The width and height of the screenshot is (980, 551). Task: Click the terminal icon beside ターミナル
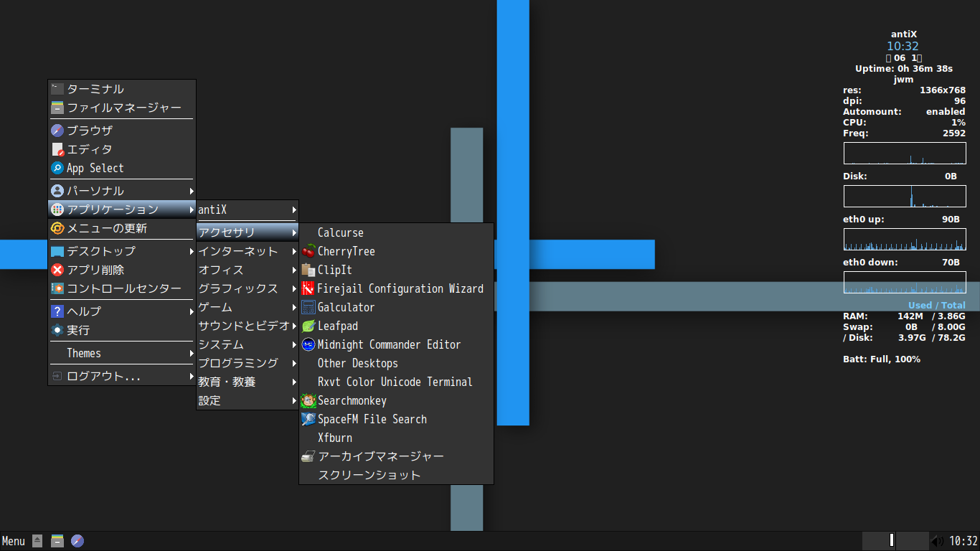57,89
